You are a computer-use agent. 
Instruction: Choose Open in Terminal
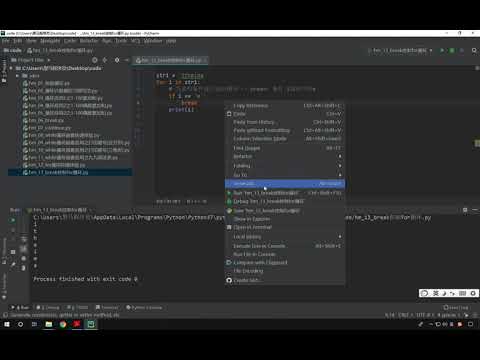click(x=285, y=227)
